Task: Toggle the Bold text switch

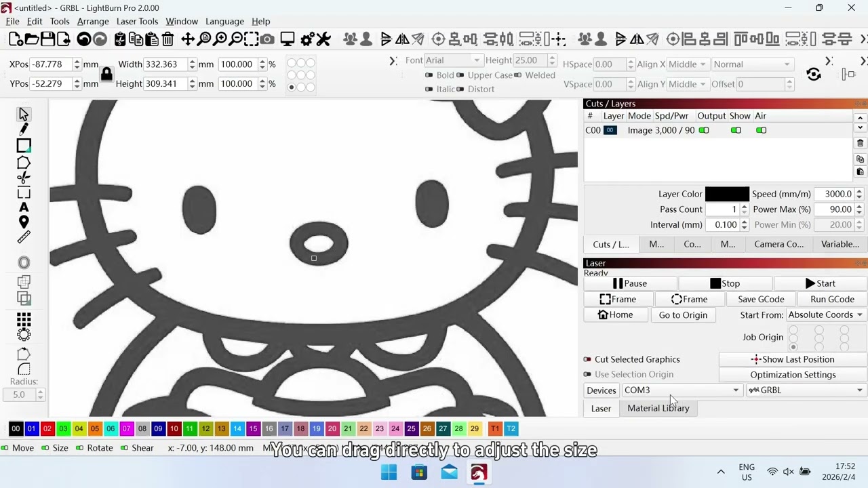Action: [x=429, y=75]
